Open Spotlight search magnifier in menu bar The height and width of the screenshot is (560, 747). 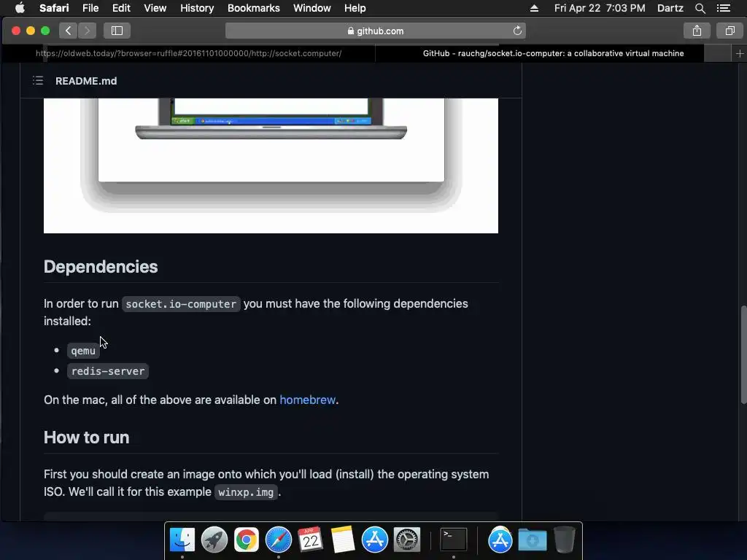tap(700, 8)
